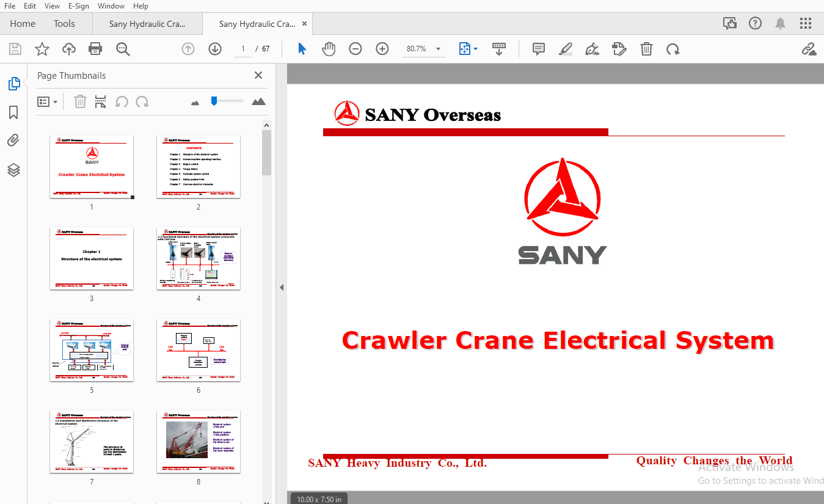
Task: Open thumbnail options dropdown menu
Action: click(48, 101)
